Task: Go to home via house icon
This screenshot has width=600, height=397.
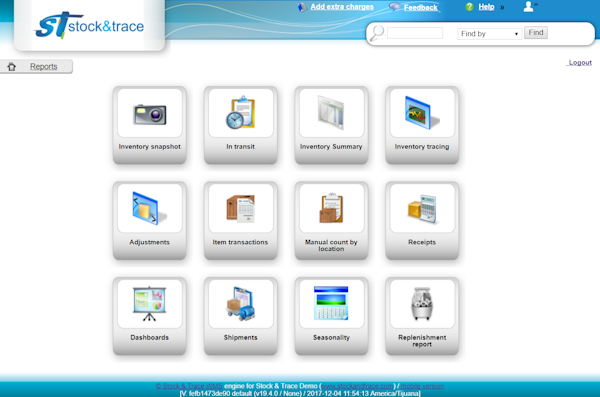Action: click(x=11, y=67)
